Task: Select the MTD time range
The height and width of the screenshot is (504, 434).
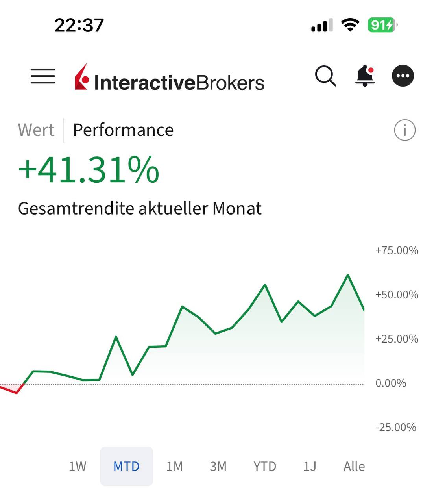Action: tap(126, 466)
